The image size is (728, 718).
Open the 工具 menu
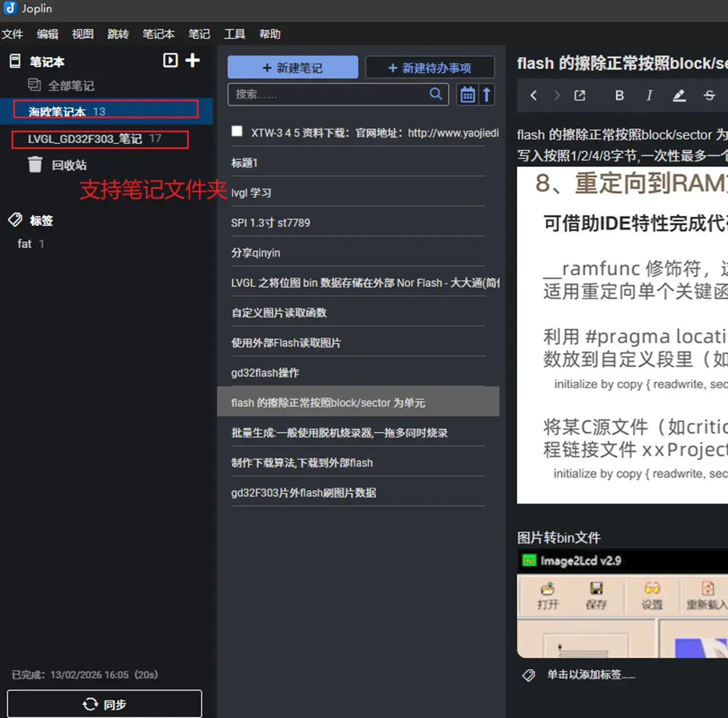point(234,34)
